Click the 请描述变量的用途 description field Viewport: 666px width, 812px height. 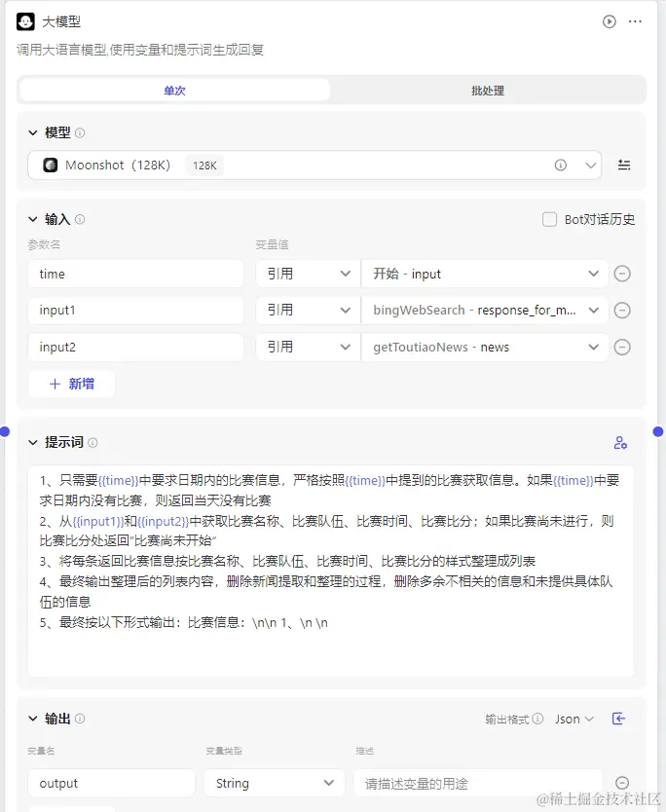coord(478,783)
